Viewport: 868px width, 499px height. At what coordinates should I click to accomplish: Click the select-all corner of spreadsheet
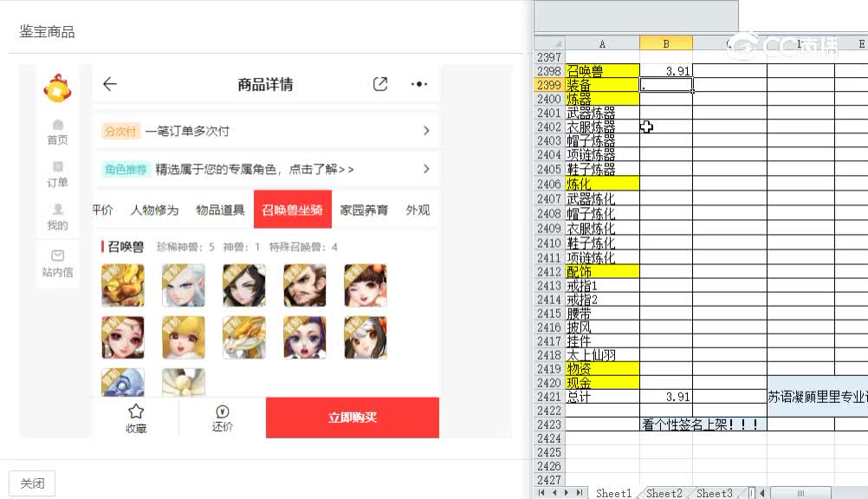[x=550, y=44]
